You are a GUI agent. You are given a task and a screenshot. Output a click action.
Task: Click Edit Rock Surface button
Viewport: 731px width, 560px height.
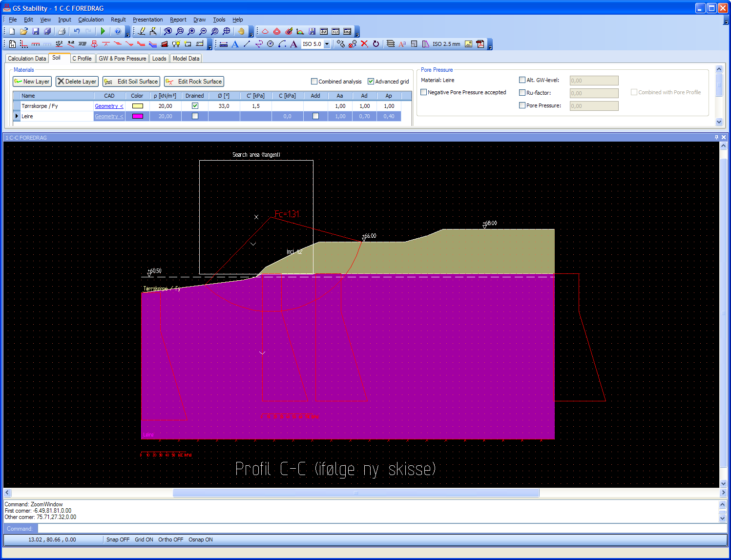point(194,82)
